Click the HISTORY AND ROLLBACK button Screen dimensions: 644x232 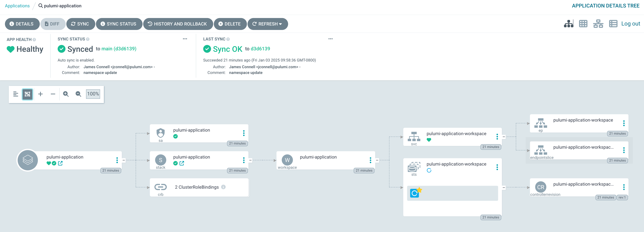point(178,24)
